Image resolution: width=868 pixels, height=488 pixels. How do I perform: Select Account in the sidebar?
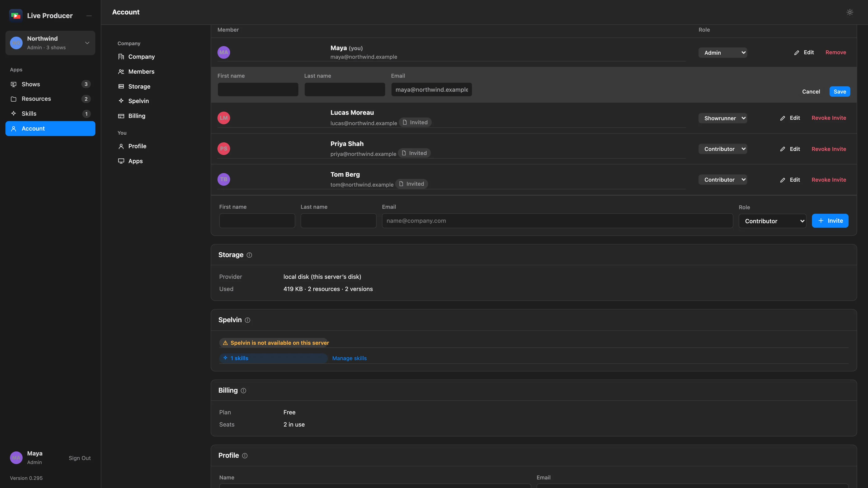(x=50, y=129)
